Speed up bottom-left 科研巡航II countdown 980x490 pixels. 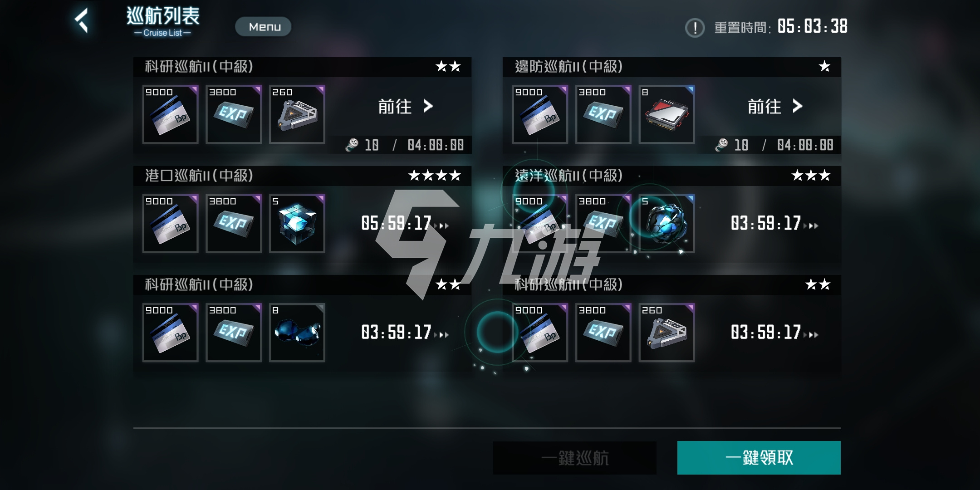point(405,333)
